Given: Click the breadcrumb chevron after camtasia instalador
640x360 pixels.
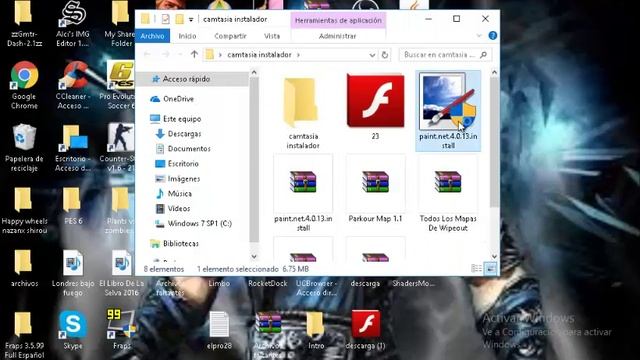Looking at the screenshot, I should (298, 55).
